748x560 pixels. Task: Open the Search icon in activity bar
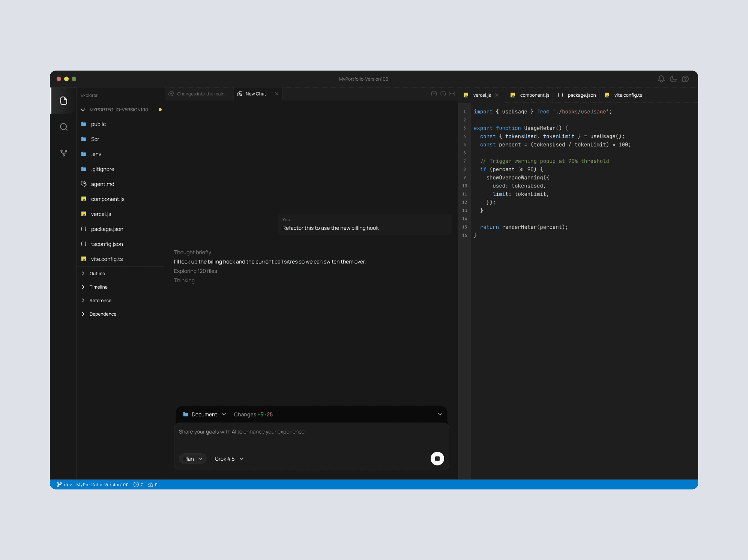(x=64, y=127)
